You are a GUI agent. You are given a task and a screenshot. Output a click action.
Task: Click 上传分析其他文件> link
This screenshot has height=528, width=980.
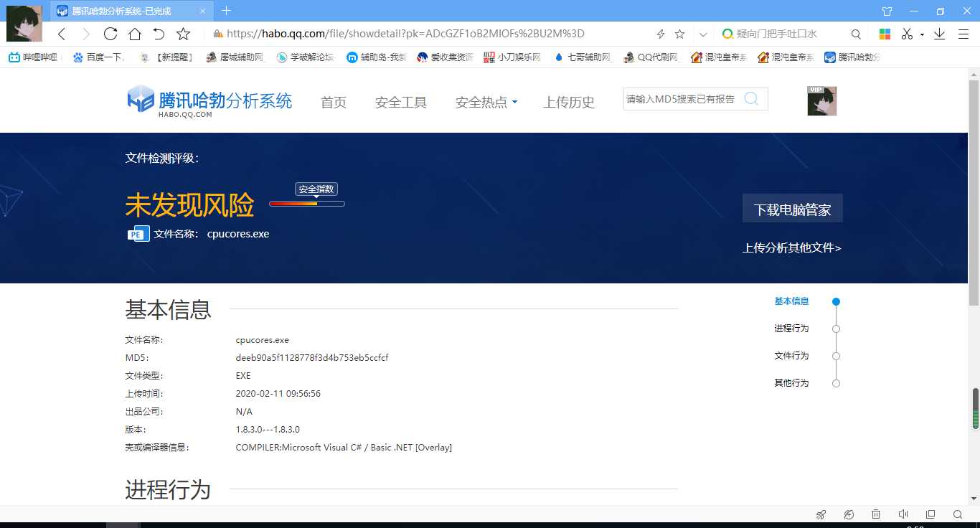pyautogui.click(x=792, y=247)
